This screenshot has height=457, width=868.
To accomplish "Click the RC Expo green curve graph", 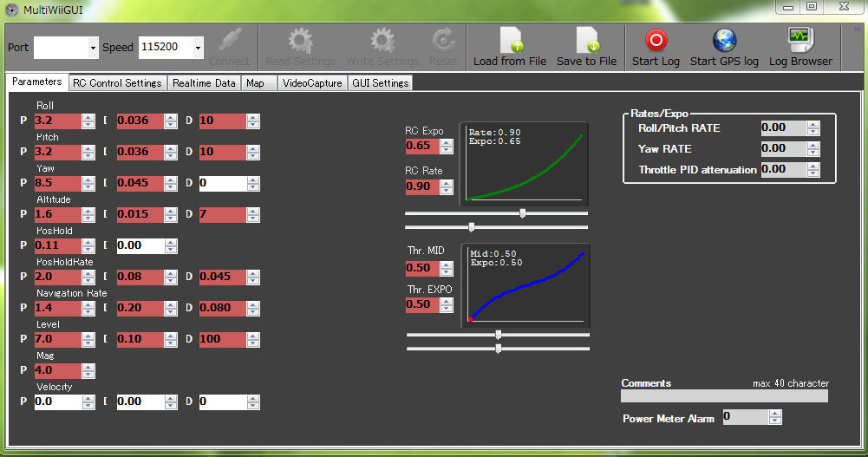I will [524, 164].
